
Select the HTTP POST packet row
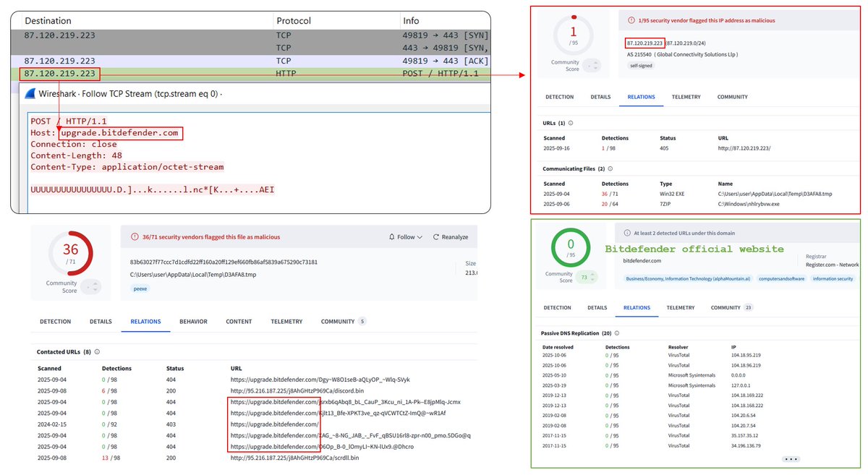point(251,74)
